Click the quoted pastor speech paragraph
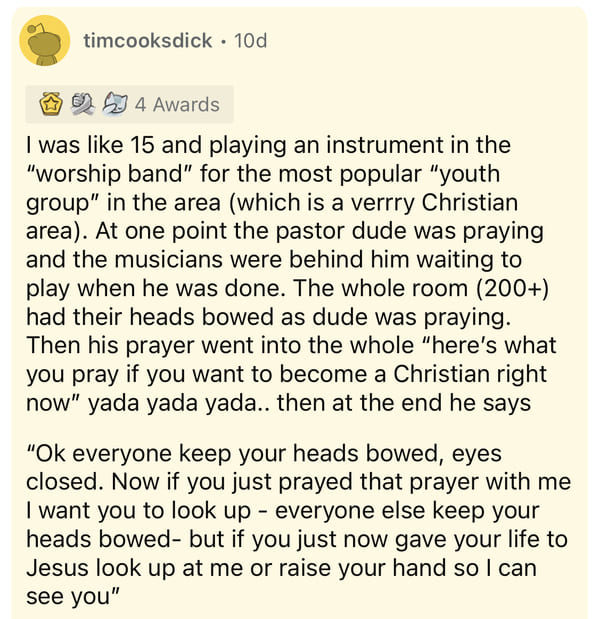The image size is (599, 619). point(298,524)
